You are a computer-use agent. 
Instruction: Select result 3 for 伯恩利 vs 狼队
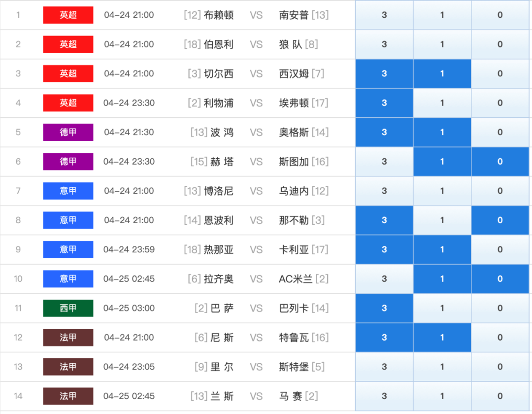384,44
